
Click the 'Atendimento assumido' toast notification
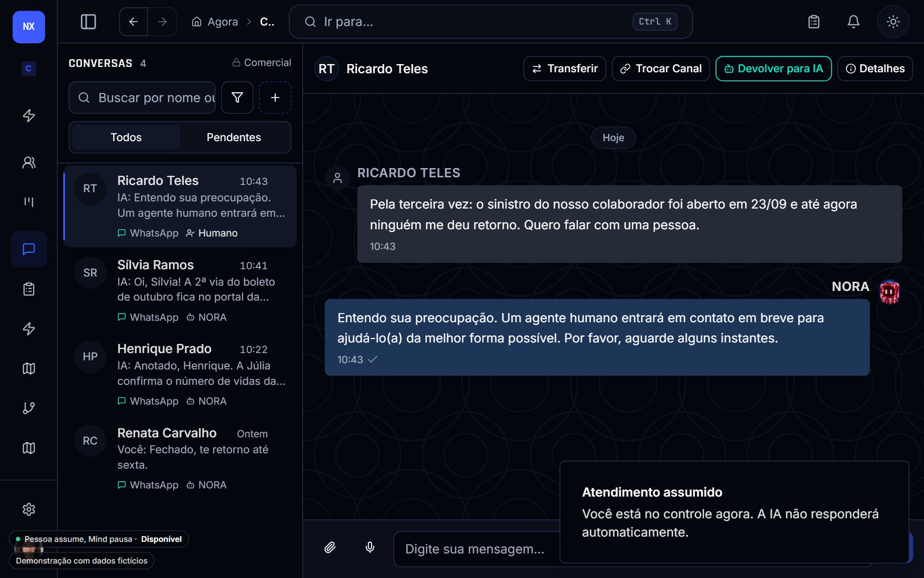[x=734, y=512]
